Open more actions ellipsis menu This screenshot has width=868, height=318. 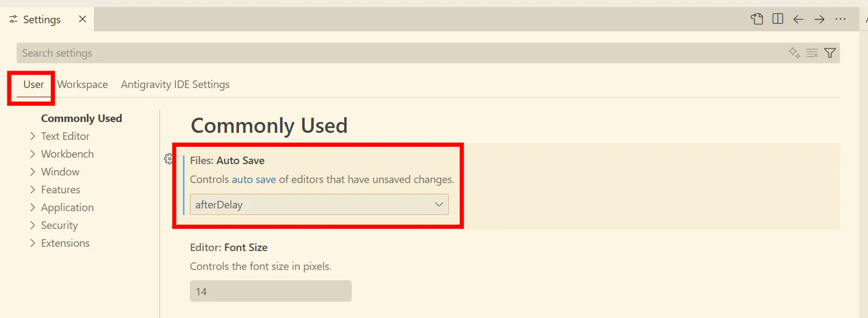(840, 19)
